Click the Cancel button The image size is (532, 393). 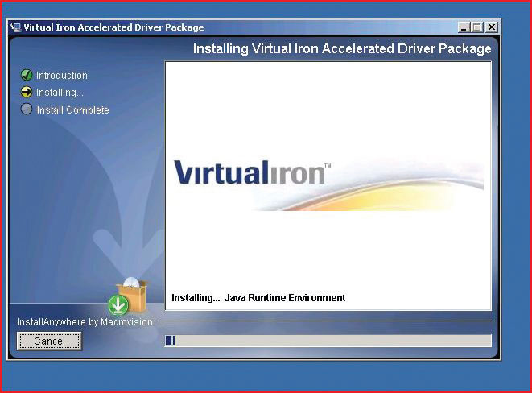[49, 341]
